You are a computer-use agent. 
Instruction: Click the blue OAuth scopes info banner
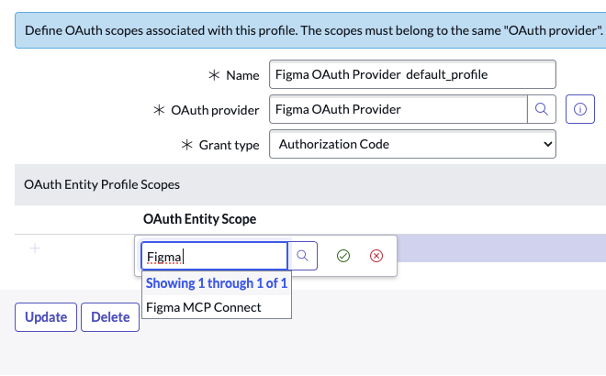coord(310,31)
